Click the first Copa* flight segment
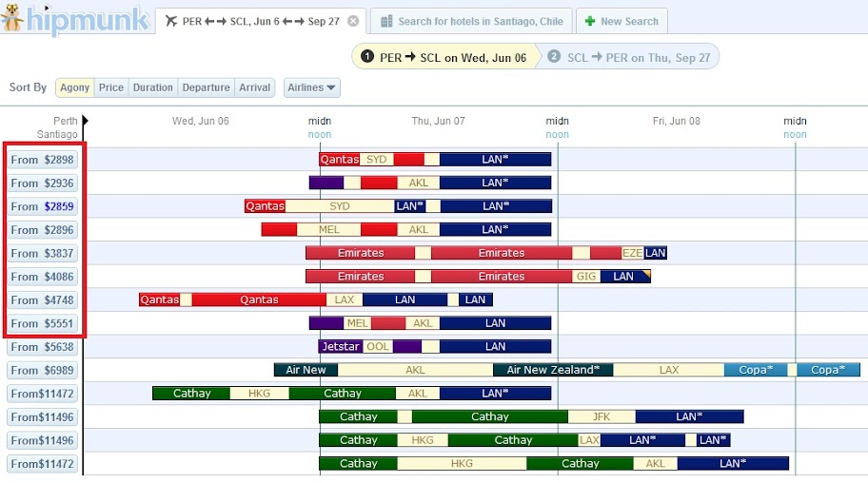 click(x=756, y=370)
